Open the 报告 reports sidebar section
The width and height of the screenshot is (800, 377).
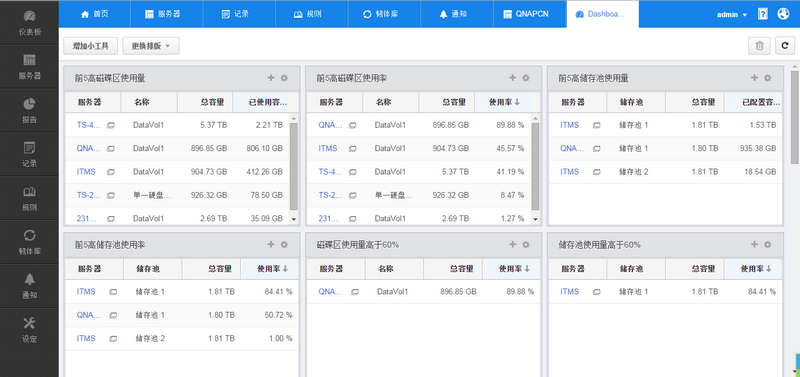[29, 111]
